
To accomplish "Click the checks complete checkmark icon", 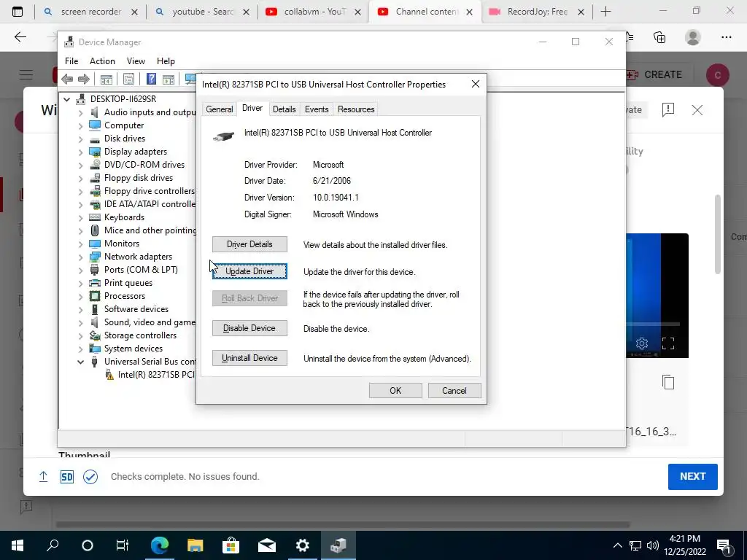I will click(x=90, y=477).
